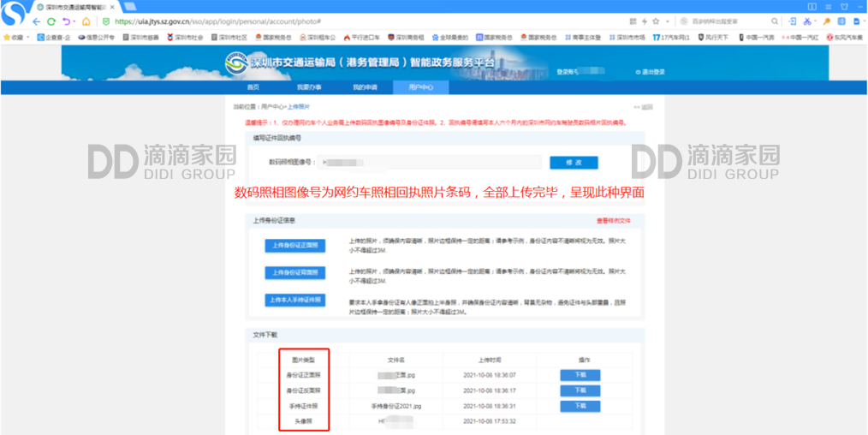Click the 上传照片 breadcrumb link
This screenshot has height=435, width=868.
coord(299,107)
